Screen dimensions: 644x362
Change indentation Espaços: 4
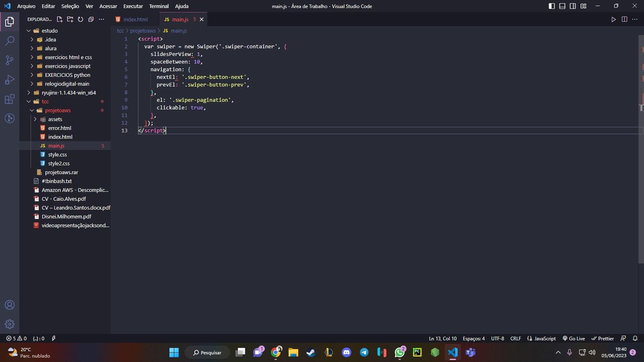coord(474,338)
